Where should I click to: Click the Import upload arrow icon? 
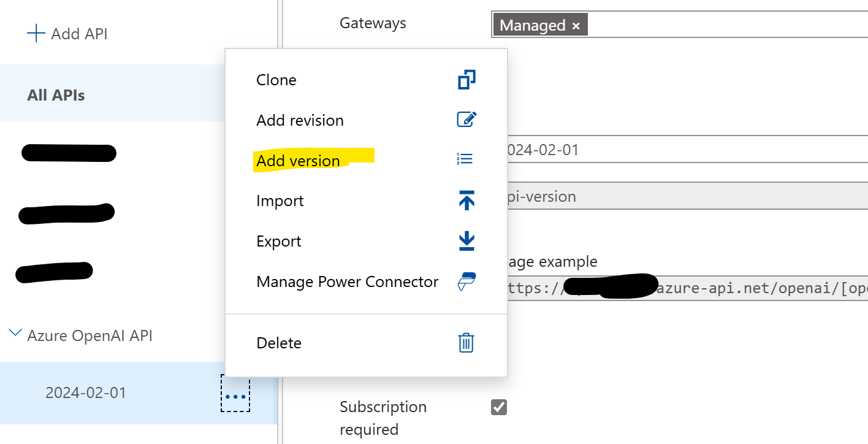[x=466, y=201]
